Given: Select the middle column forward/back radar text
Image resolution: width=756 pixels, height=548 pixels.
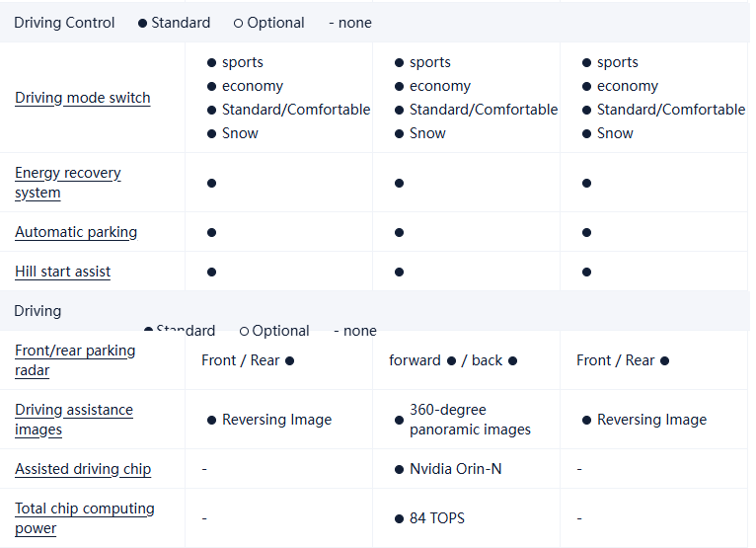Looking at the screenshot, I should 453,360.
